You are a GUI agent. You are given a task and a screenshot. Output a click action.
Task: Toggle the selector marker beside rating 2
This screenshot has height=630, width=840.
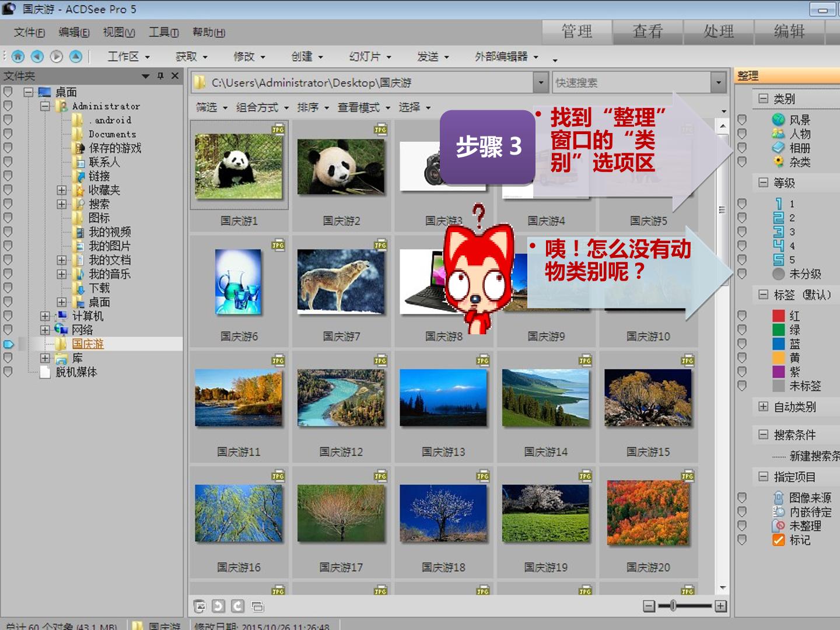[742, 218]
